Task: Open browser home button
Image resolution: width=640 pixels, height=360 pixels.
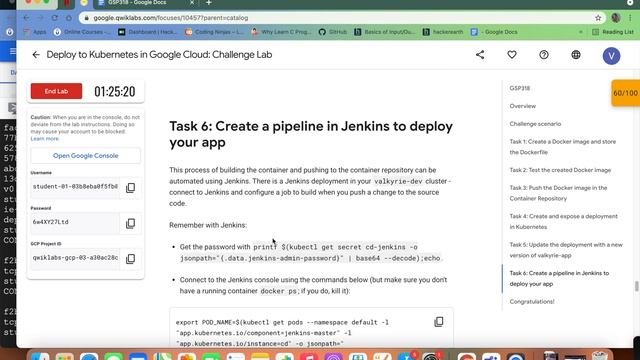Action: coord(69,18)
